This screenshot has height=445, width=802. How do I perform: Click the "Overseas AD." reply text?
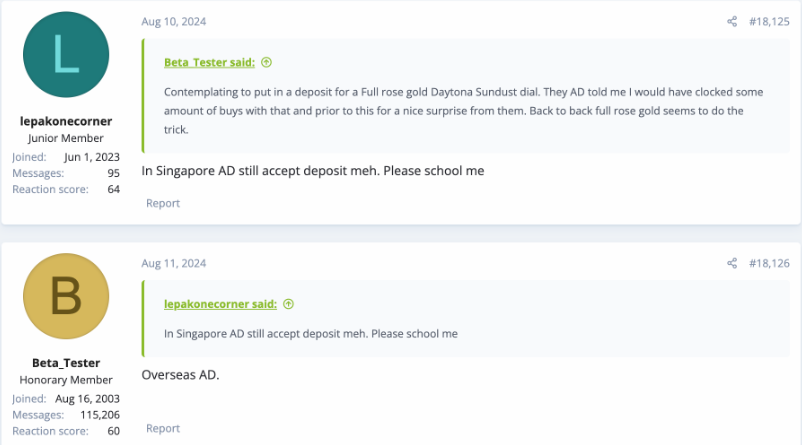(x=180, y=375)
